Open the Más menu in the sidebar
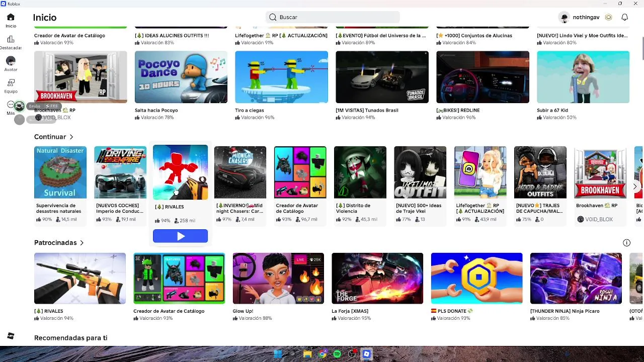644x362 pixels. point(11,108)
